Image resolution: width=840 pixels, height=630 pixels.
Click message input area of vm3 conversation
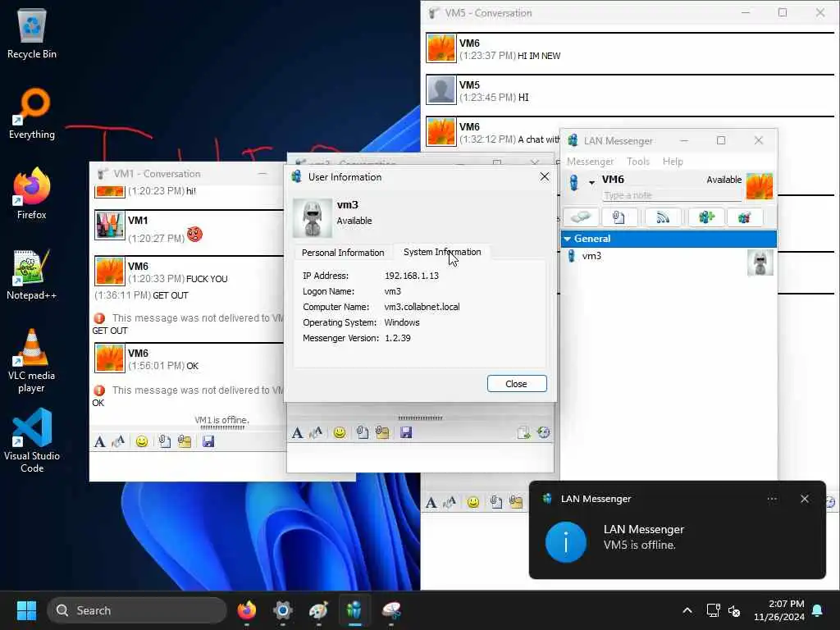[x=421, y=457]
